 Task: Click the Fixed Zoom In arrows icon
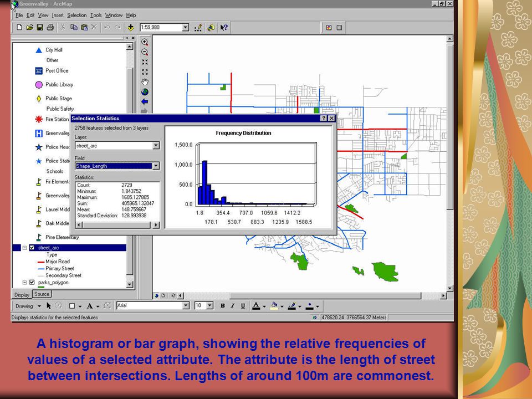click(145, 62)
